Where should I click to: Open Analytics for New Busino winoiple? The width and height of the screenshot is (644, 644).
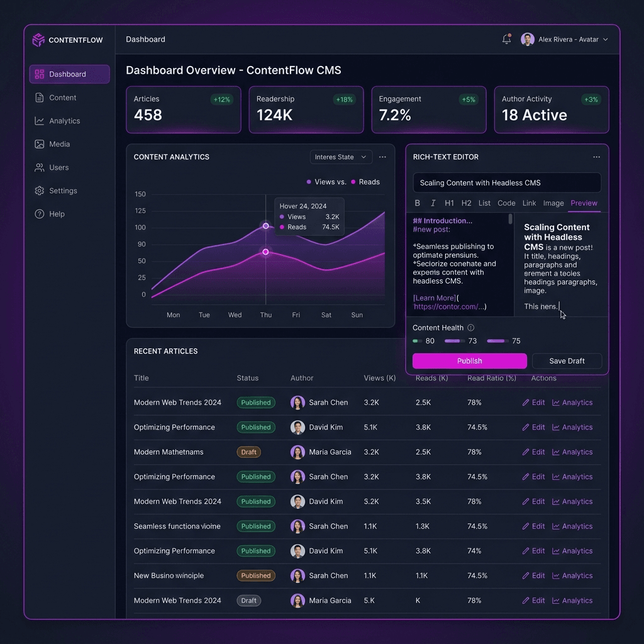[x=572, y=575]
